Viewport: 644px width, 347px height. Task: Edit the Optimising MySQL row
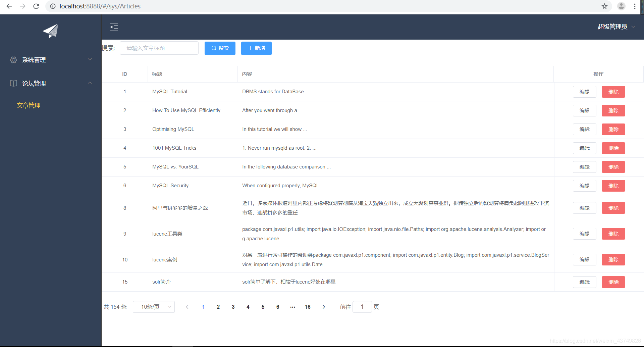pos(584,129)
